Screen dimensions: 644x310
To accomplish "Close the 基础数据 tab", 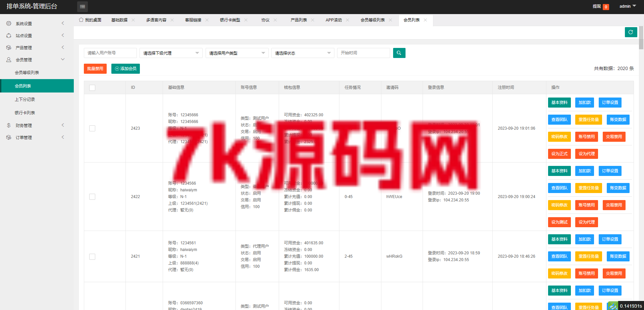I will [133, 20].
